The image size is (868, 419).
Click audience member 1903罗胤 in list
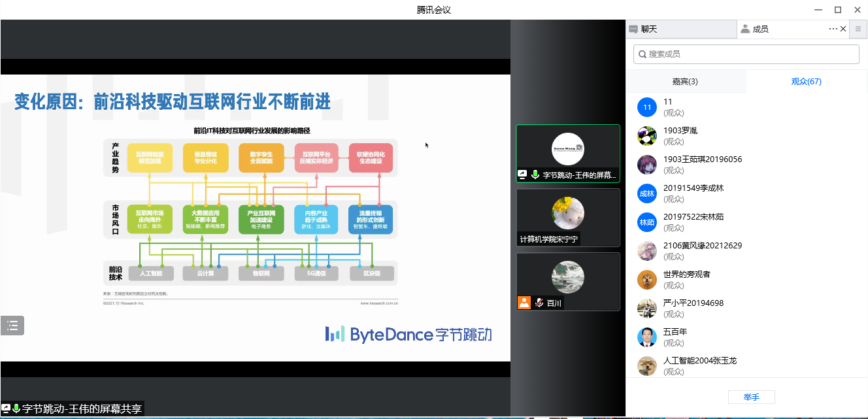click(x=680, y=131)
